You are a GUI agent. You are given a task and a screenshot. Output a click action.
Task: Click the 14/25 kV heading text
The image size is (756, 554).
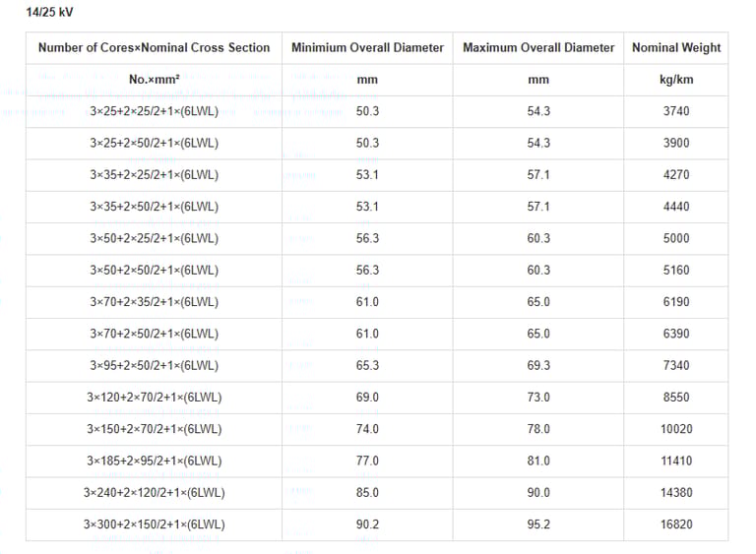[49, 13]
